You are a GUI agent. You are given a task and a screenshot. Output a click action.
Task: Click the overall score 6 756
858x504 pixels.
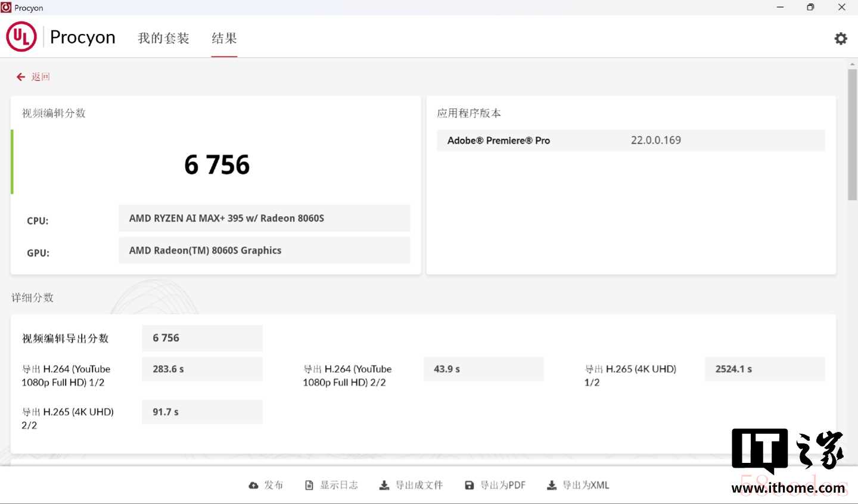click(x=217, y=165)
